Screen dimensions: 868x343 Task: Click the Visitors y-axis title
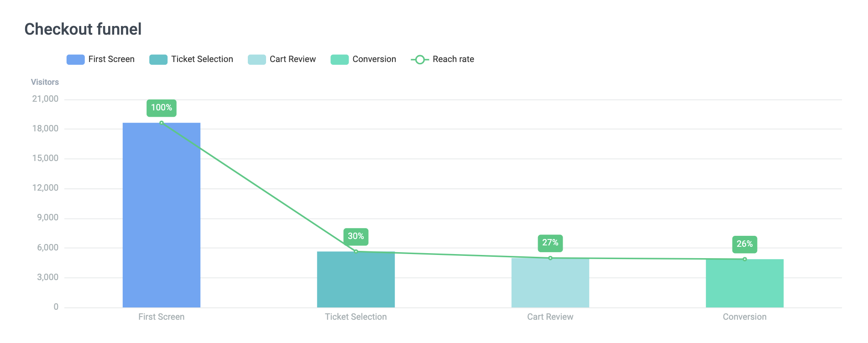[x=45, y=82]
